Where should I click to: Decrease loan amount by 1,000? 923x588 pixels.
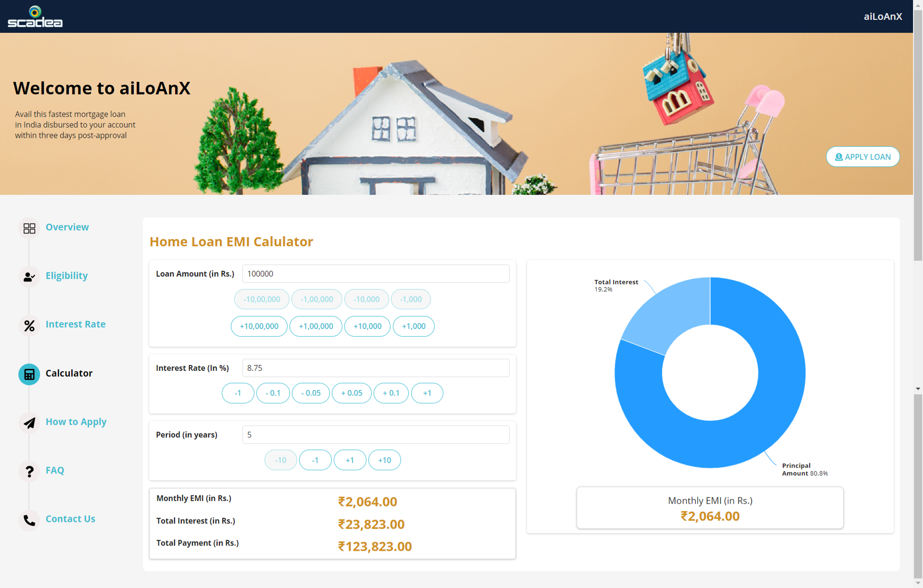click(411, 299)
